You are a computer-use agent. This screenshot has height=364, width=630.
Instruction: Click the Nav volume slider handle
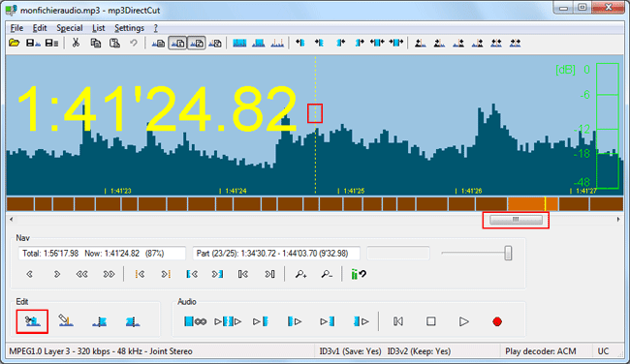tap(508, 254)
